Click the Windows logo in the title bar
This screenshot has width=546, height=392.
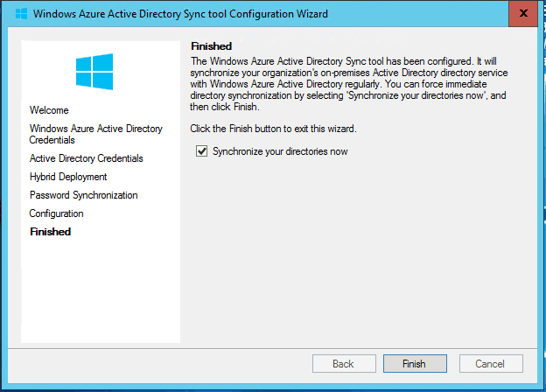22,14
